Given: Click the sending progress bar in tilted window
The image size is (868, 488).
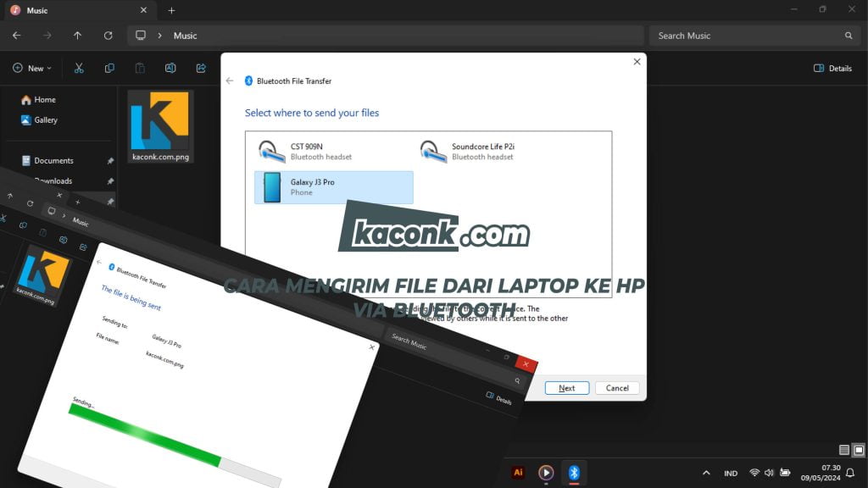Looking at the screenshot, I should coord(175,447).
